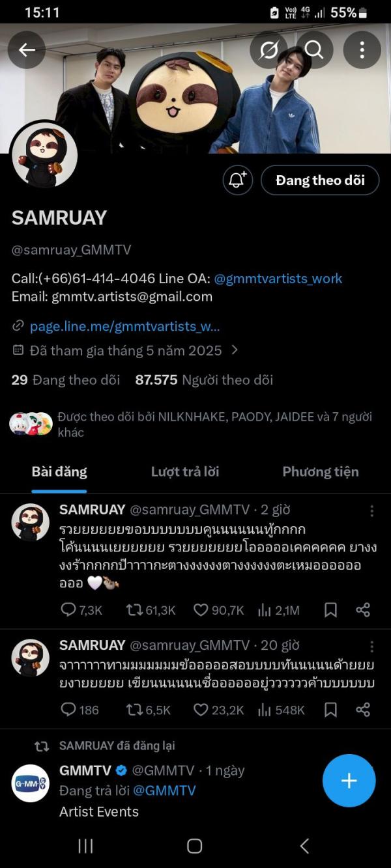Open the page.line.me profile link
The height and width of the screenshot is (868, 391).
pyautogui.click(x=124, y=326)
